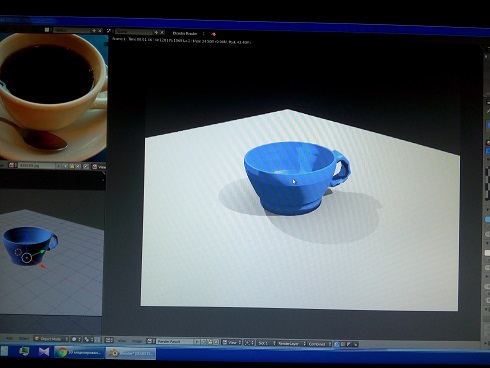The image size is (490, 368).
Task: Delete the current scene
Action: point(162,32)
